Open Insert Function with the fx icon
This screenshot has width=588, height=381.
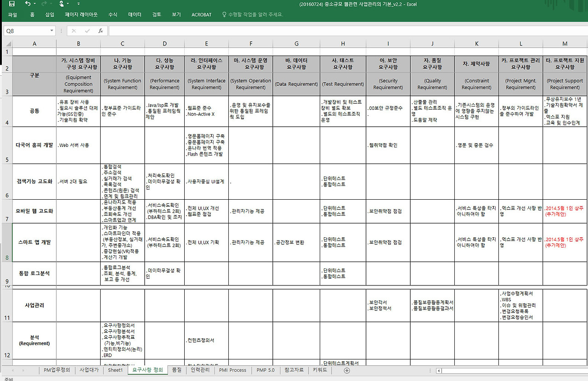(101, 31)
